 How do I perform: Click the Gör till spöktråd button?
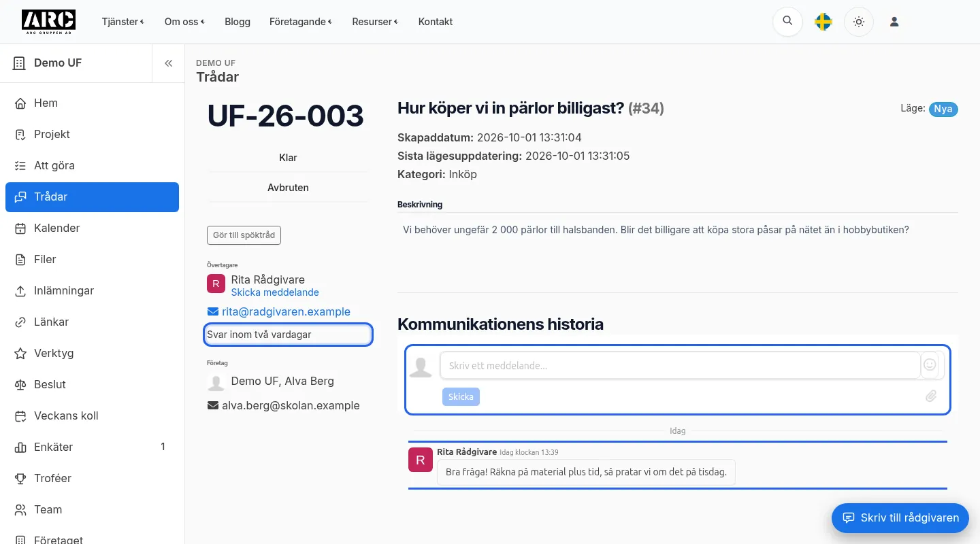(244, 235)
